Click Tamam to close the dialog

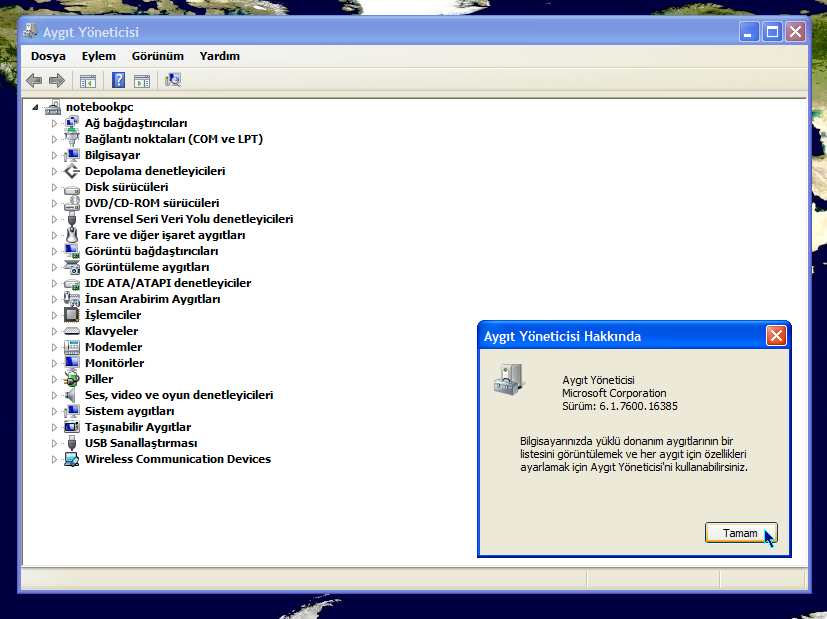click(741, 533)
